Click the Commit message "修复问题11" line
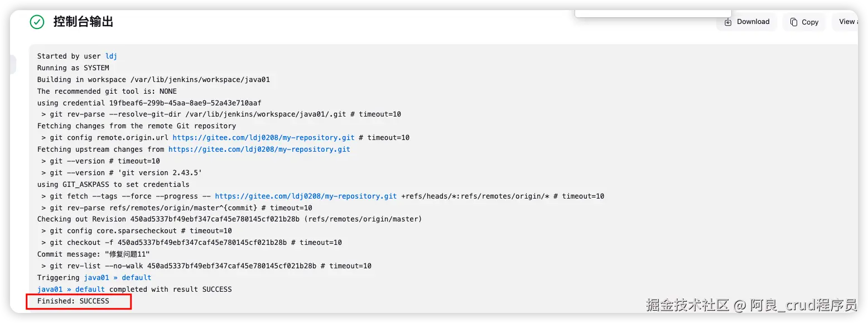 coord(93,254)
